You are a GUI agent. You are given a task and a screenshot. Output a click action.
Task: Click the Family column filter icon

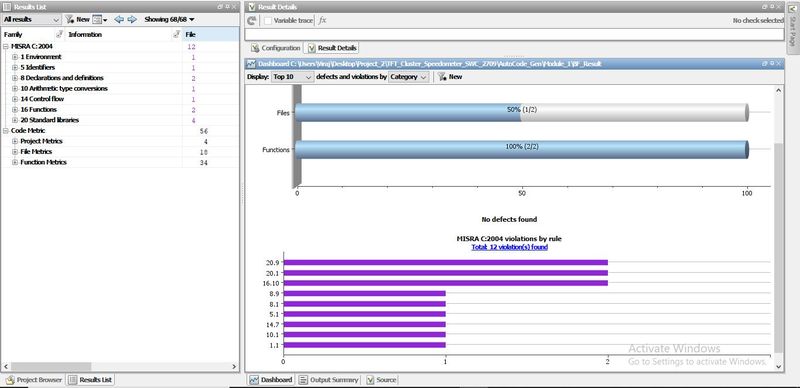click(x=60, y=34)
